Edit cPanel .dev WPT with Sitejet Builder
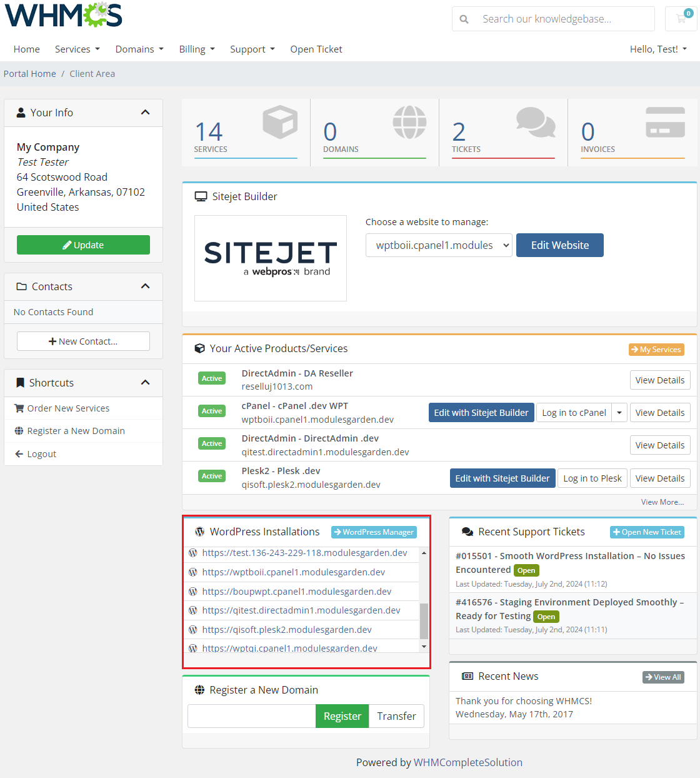Screen dimensions: 700x778 481,413
